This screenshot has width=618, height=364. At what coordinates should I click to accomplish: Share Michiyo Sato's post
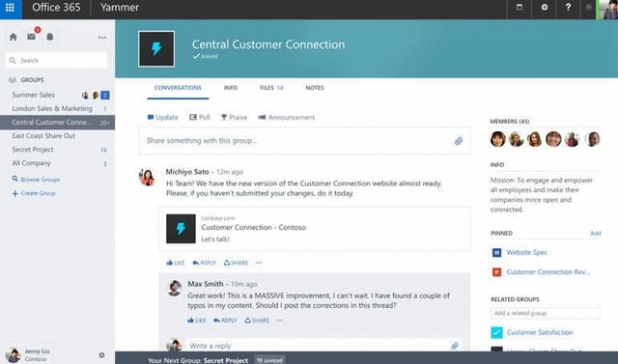pos(236,263)
